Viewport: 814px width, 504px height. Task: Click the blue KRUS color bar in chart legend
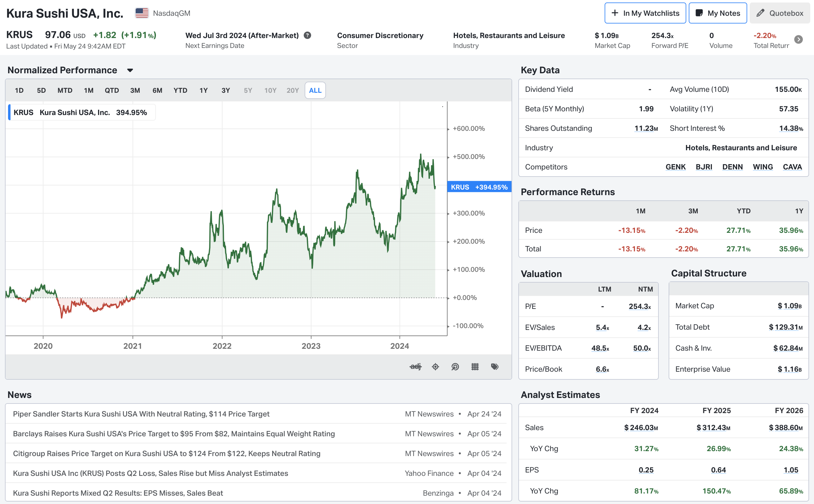pyautogui.click(x=9, y=112)
